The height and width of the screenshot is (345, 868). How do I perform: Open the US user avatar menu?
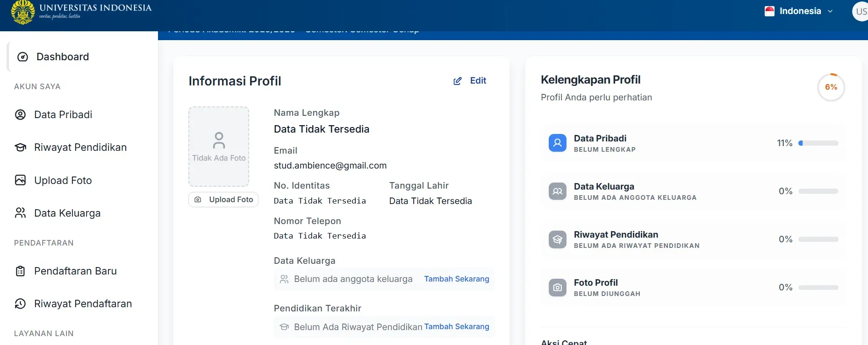[861, 11]
